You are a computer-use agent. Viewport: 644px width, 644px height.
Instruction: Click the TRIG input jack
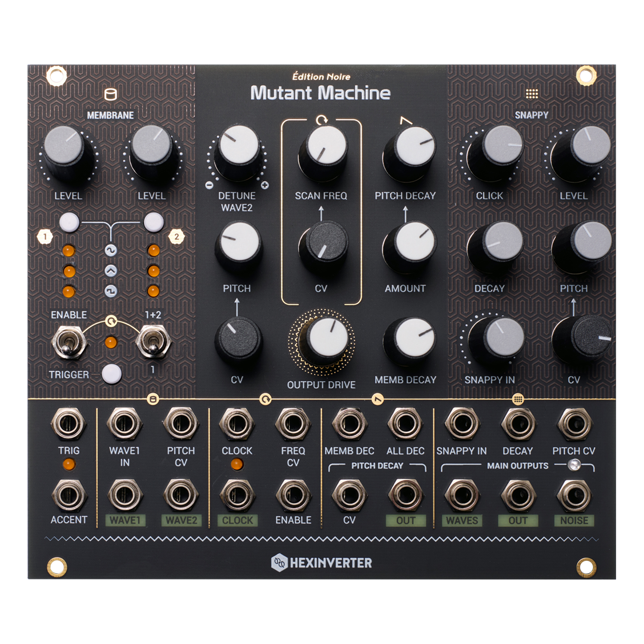(x=69, y=424)
